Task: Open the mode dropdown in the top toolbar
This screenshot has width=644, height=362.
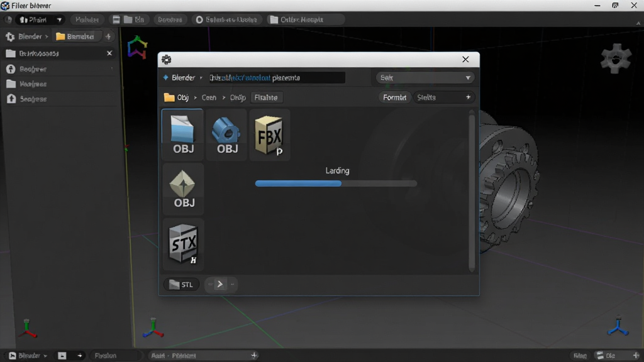Action: coord(40,19)
